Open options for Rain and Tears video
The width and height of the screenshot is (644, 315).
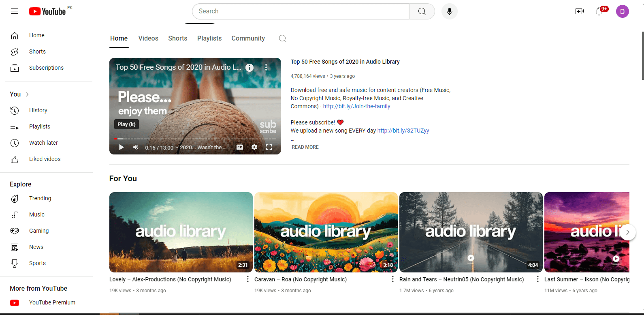538,279
